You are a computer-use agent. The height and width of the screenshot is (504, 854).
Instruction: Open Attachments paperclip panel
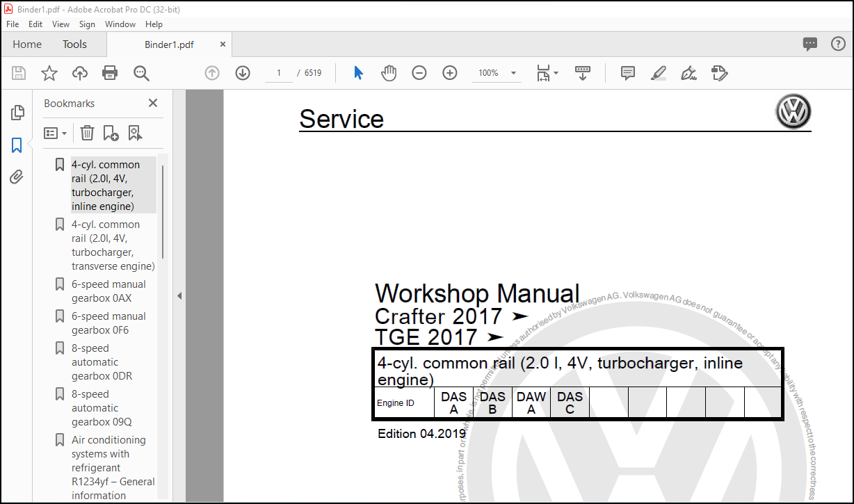[x=17, y=177]
